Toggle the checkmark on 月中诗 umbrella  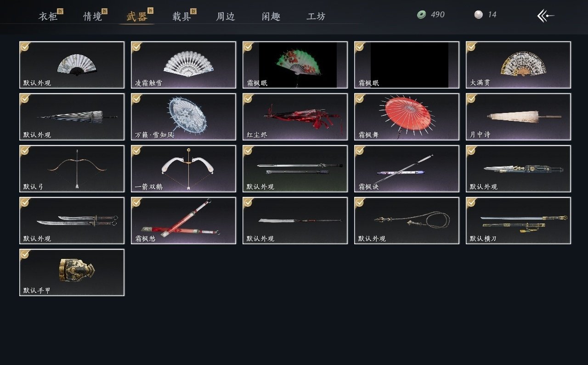click(x=471, y=98)
